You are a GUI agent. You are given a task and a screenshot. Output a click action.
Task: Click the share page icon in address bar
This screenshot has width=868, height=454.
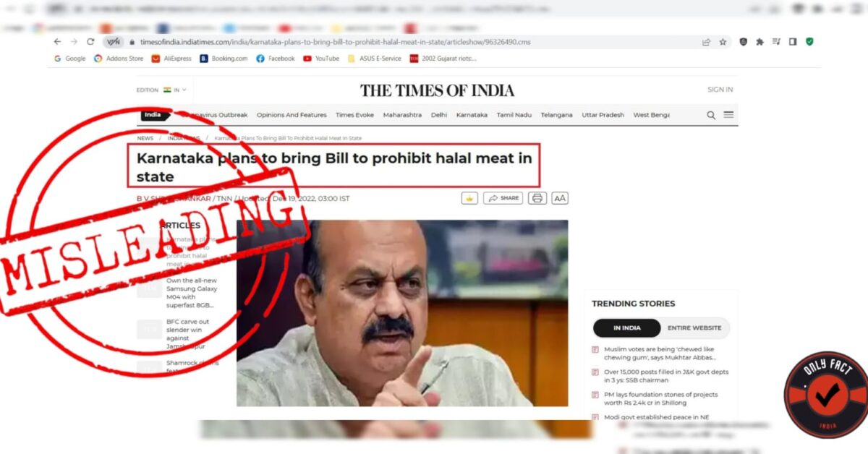point(706,42)
